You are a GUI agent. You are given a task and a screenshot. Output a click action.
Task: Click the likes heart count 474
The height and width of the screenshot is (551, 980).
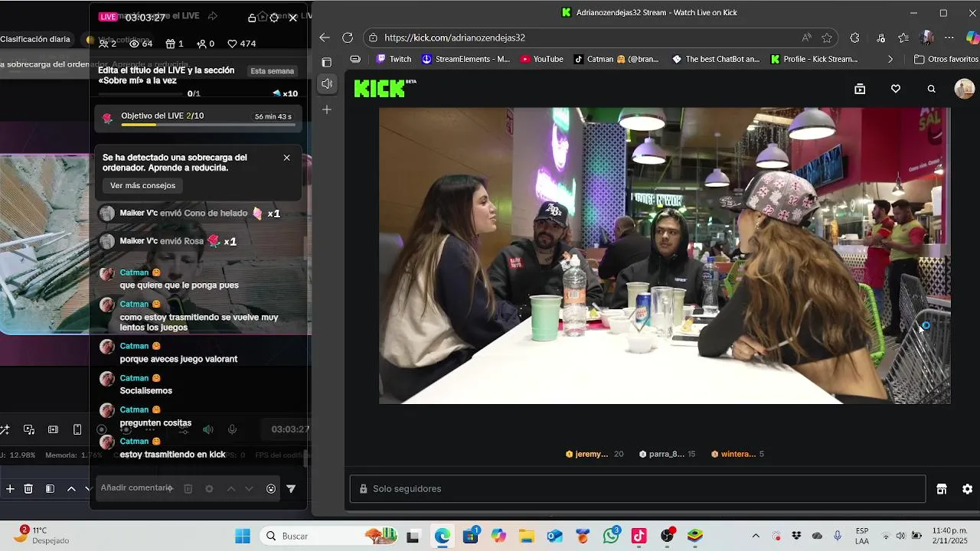tap(242, 44)
